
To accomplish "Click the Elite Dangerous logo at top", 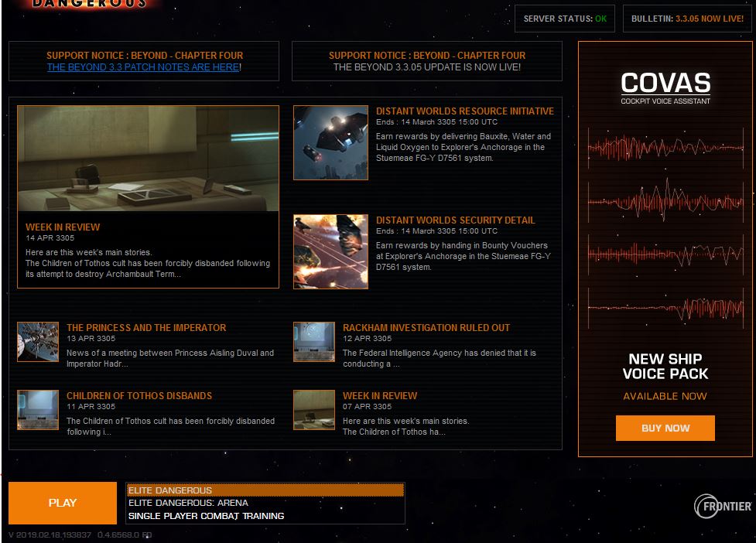I will pos(89,4).
